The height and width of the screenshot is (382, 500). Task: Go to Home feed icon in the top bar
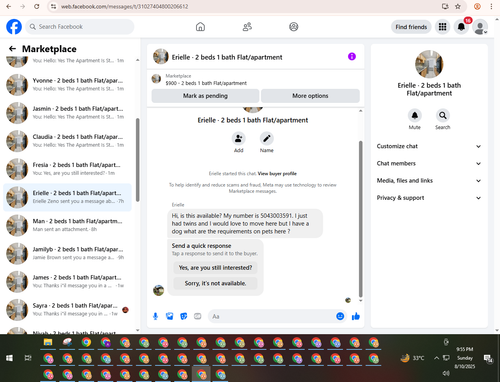click(200, 27)
